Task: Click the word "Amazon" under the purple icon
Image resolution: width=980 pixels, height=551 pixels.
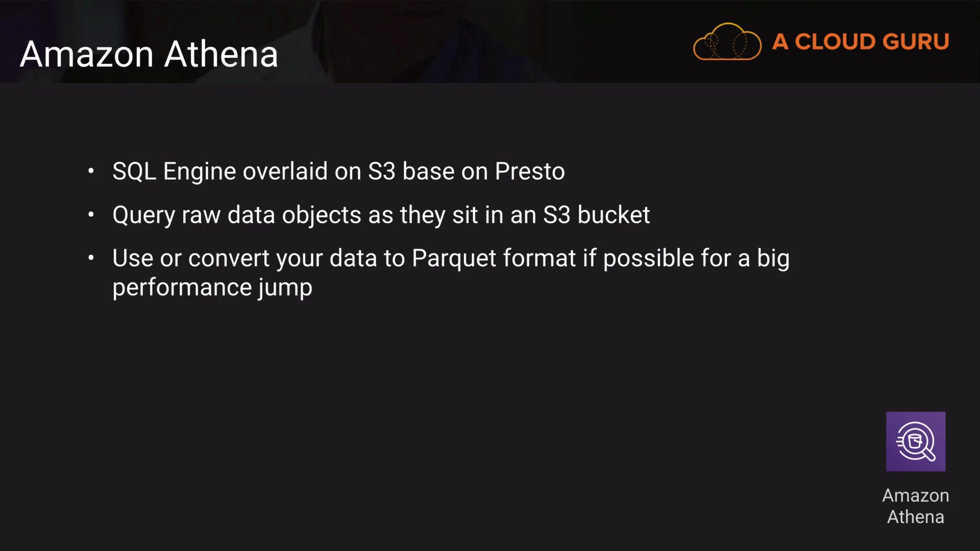Action: (916, 495)
